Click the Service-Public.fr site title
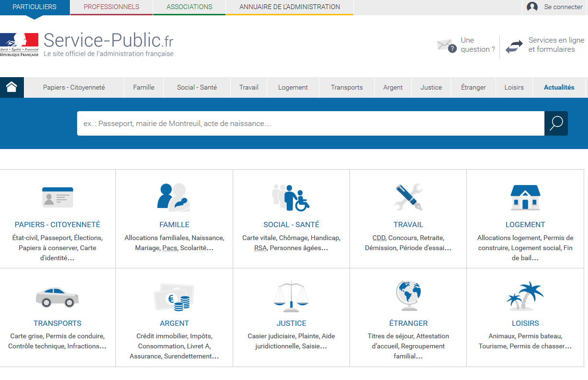588x380 pixels. point(108,39)
